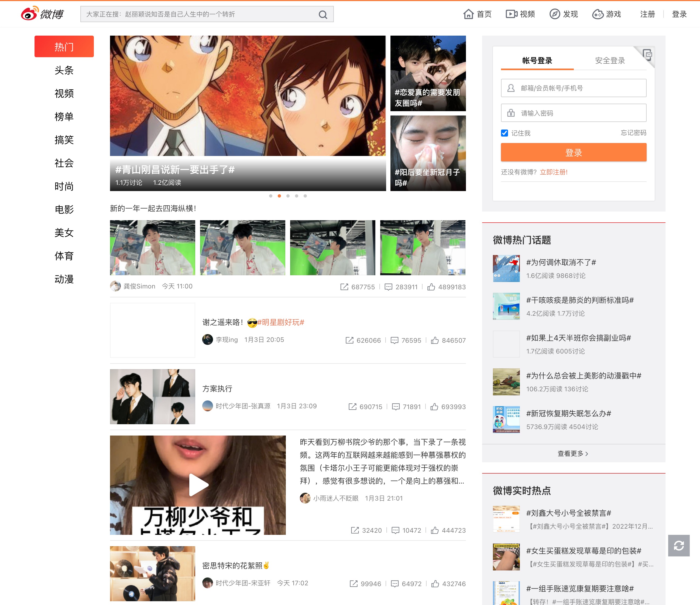Open topic #为何调休取消不了#
Image resolution: width=700 pixels, height=605 pixels.
pos(561,262)
